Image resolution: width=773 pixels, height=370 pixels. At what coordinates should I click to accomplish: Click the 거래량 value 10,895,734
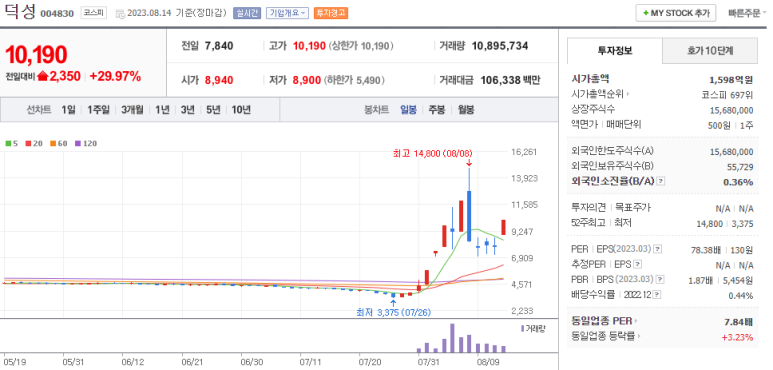[500, 46]
